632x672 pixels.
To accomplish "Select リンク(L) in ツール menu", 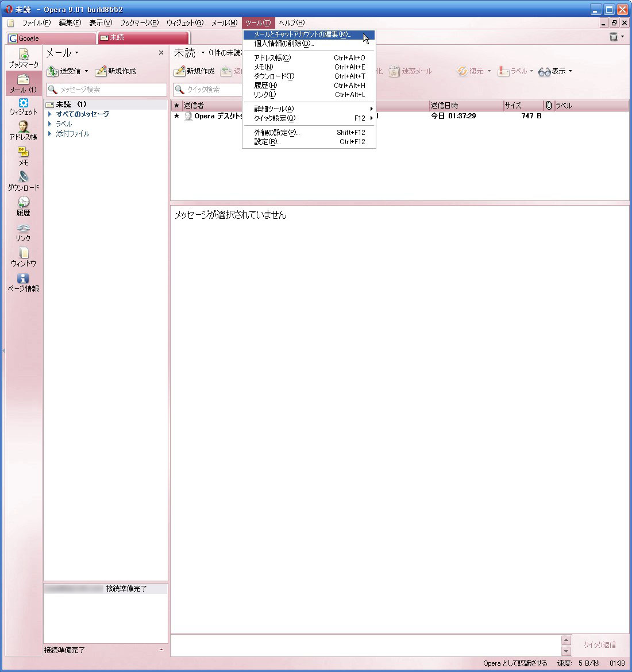I will point(309,95).
